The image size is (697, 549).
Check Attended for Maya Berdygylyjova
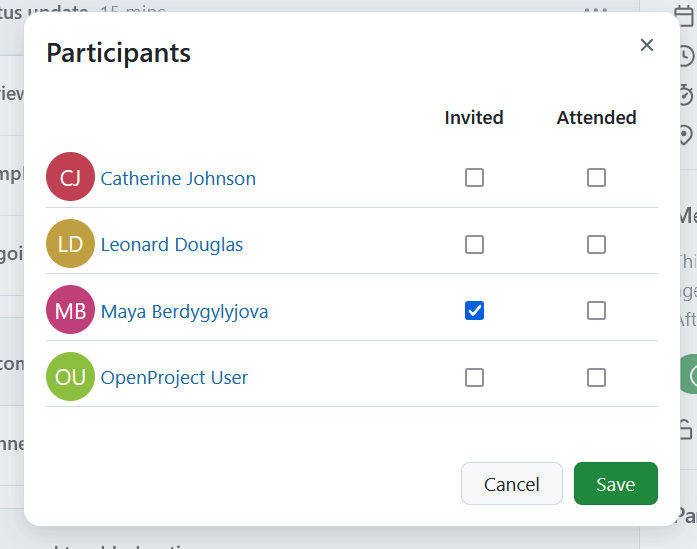[x=596, y=310]
